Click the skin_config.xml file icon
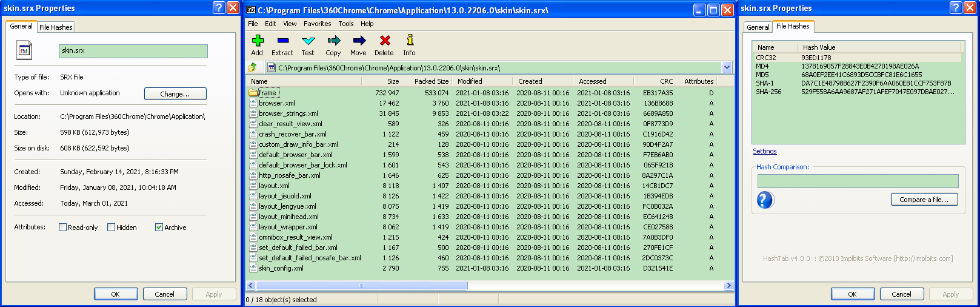 pos(253,268)
